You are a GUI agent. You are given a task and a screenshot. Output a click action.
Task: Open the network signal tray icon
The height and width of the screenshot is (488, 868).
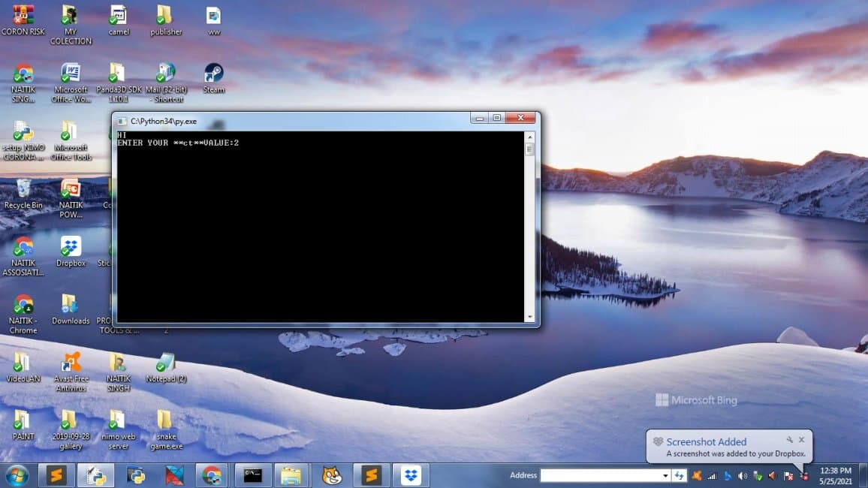point(712,475)
